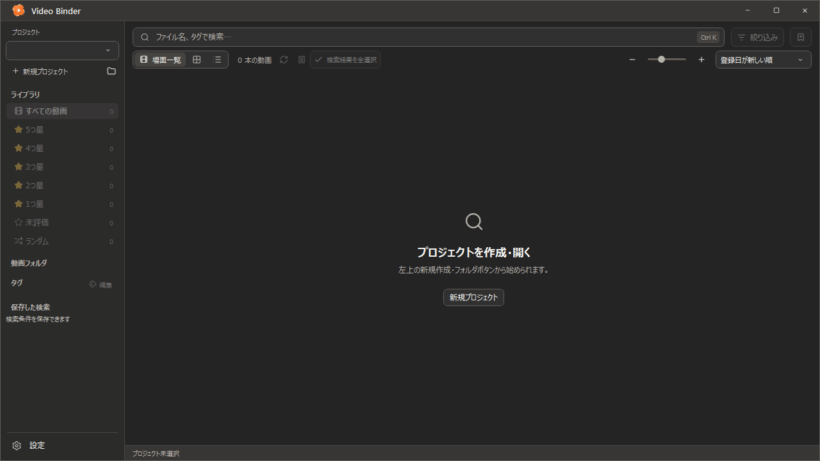Screen dimensions: 820x461
Task: Open 絞り込み filter panel
Action: (x=757, y=37)
